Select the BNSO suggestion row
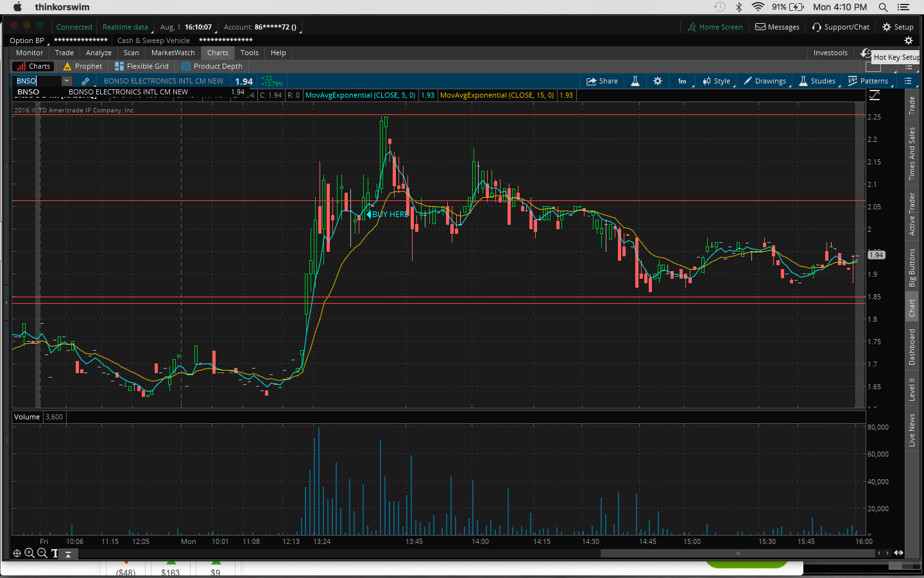924x578 pixels. [132, 92]
